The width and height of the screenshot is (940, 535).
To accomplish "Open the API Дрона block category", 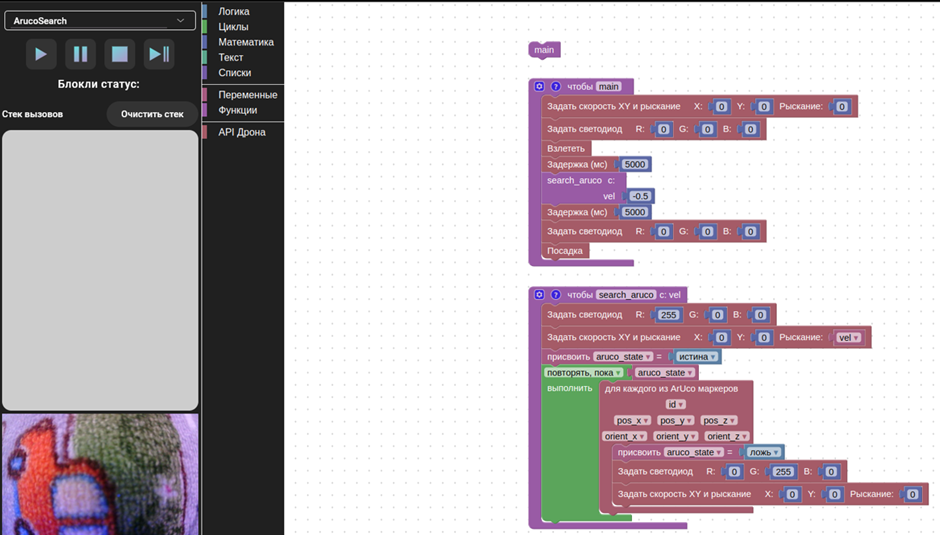I will tap(242, 132).
